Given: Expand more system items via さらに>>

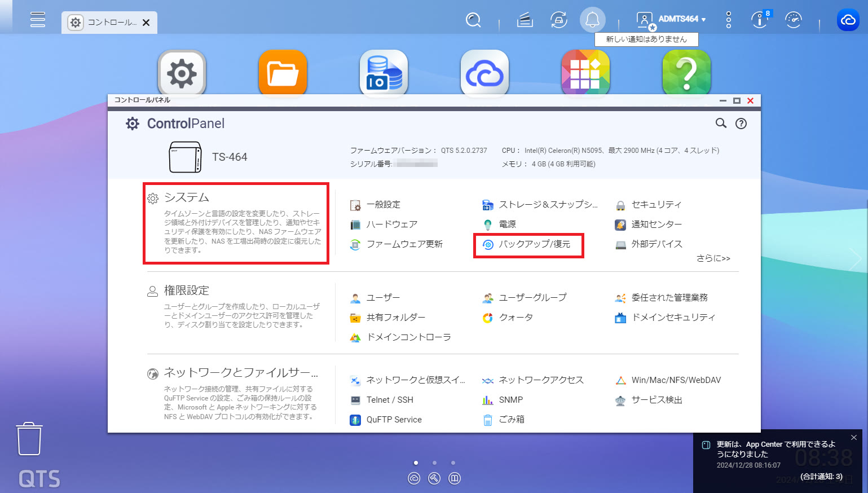Looking at the screenshot, I should (713, 258).
